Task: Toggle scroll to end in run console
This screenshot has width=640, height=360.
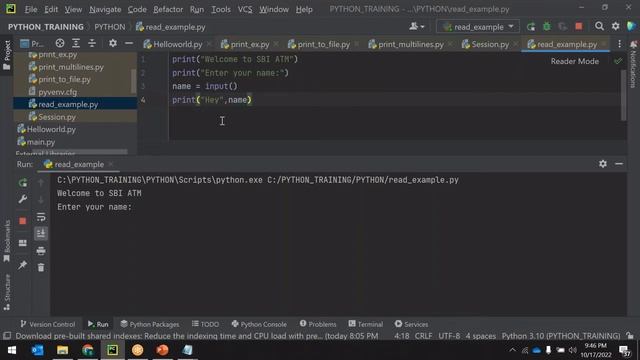Action: pos(41,233)
